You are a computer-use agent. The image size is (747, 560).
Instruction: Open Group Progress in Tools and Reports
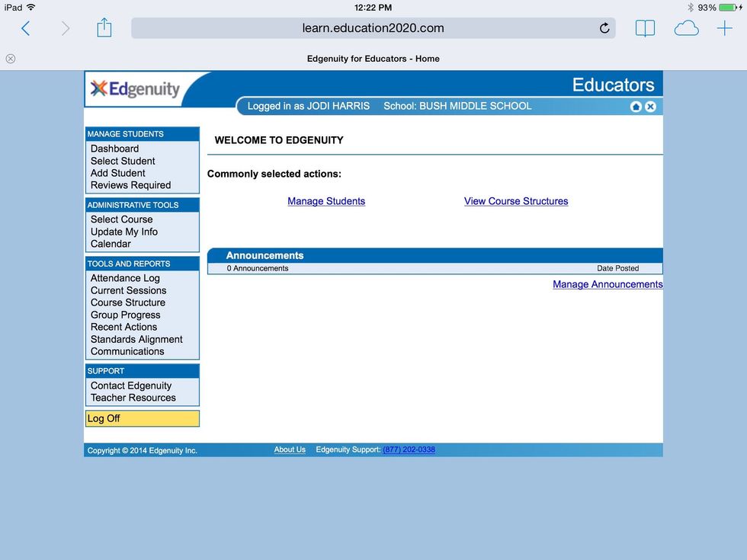click(125, 315)
